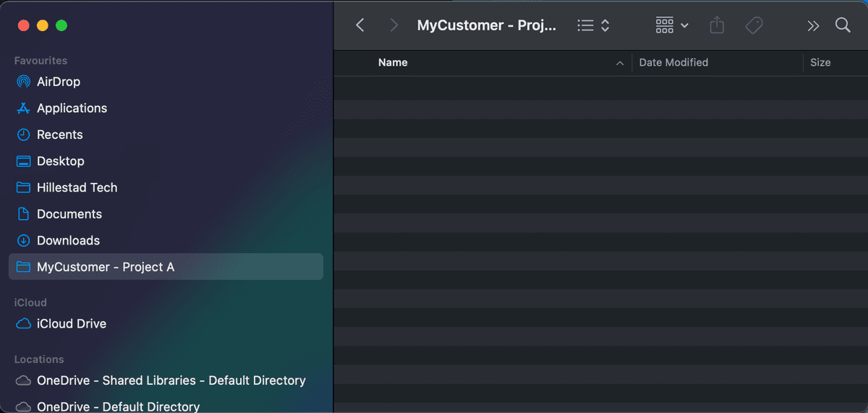Show more toolbar items via chevrons

click(x=813, y=25)
